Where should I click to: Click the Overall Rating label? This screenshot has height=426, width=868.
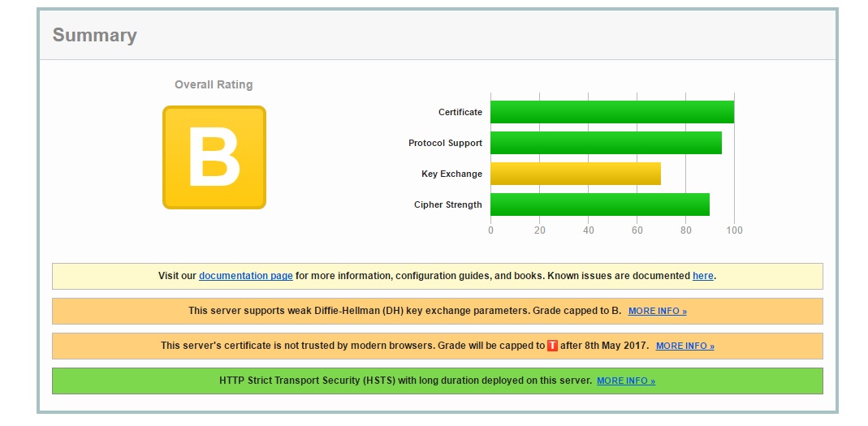(x=214, y=84)
